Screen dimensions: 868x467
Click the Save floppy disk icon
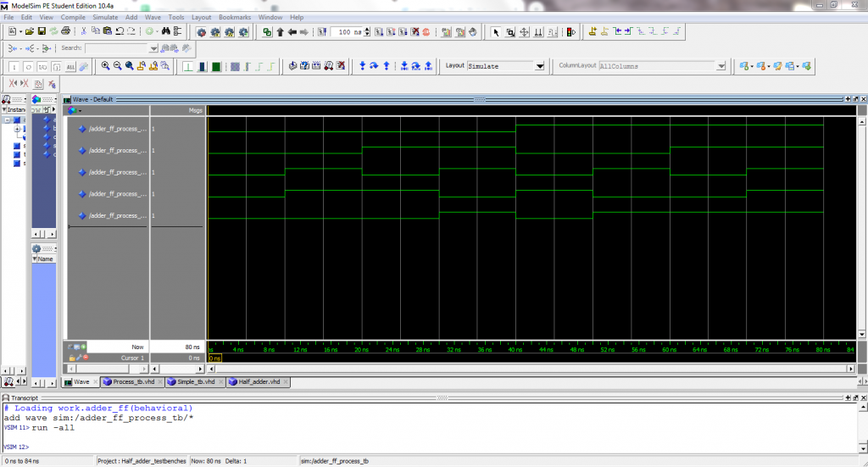pyautogui.click(x=42, y=32)
